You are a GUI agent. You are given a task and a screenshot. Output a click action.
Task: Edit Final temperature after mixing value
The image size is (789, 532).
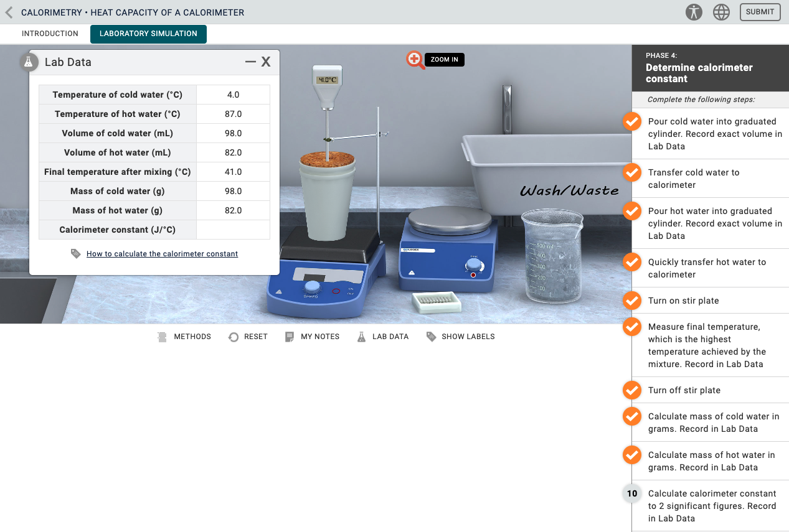233,172
